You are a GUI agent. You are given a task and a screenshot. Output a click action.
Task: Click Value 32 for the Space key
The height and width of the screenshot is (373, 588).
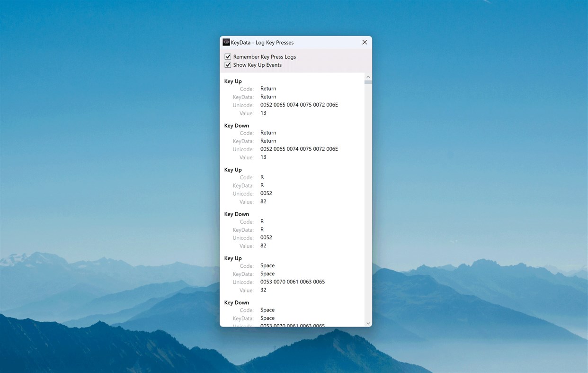(x=263, y=290)
